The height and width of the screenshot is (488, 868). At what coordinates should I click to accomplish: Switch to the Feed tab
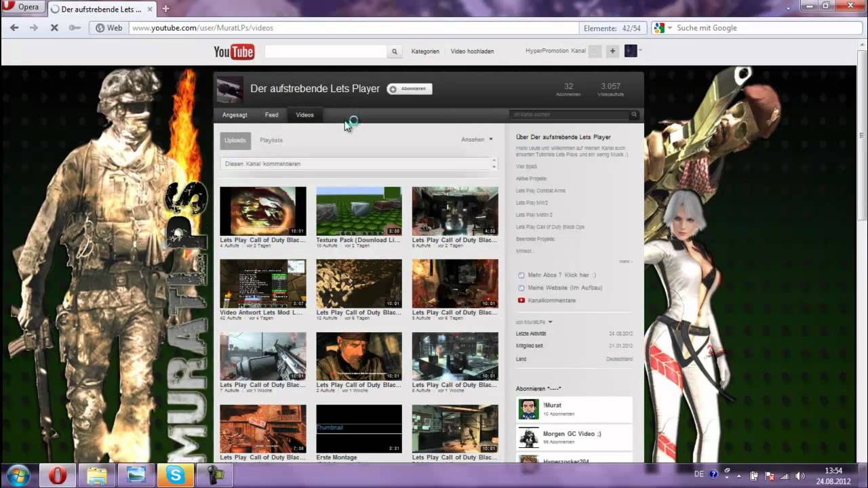click(271, 115)
